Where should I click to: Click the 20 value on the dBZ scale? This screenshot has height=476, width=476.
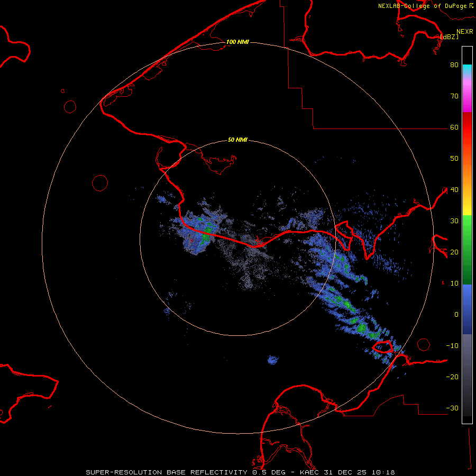tap(454, 252)
